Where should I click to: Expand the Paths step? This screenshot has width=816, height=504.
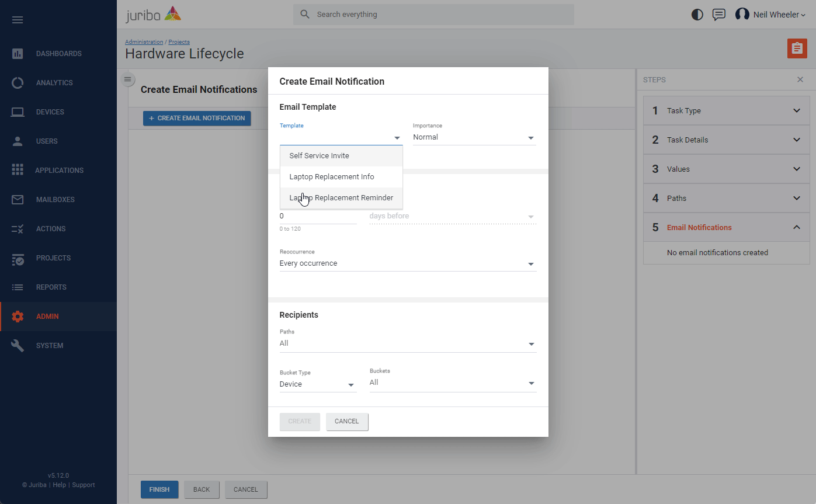click(x=727, y=199)
